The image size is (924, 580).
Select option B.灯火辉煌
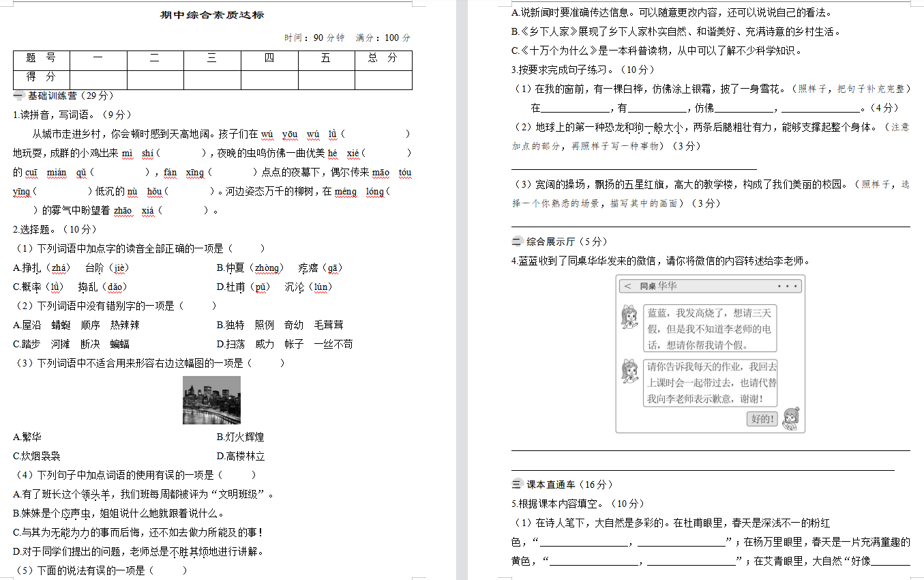click(x=241, y=437)
